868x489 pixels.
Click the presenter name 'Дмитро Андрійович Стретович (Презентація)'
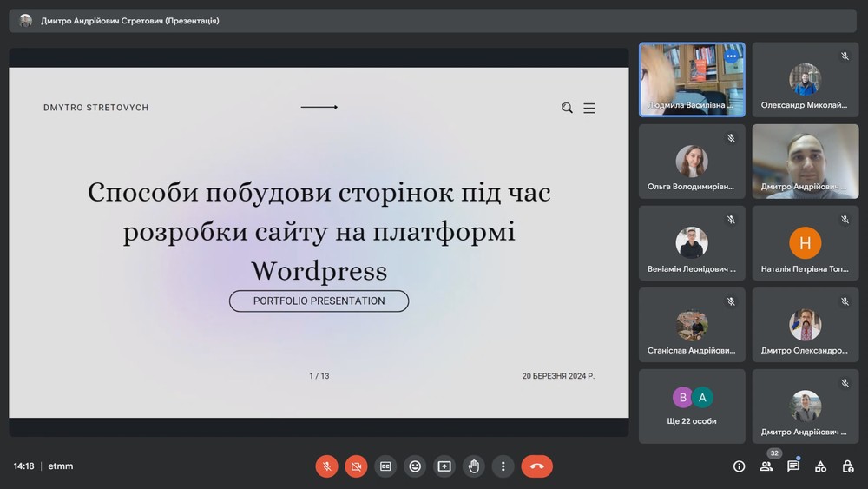[x=130, y=21]
